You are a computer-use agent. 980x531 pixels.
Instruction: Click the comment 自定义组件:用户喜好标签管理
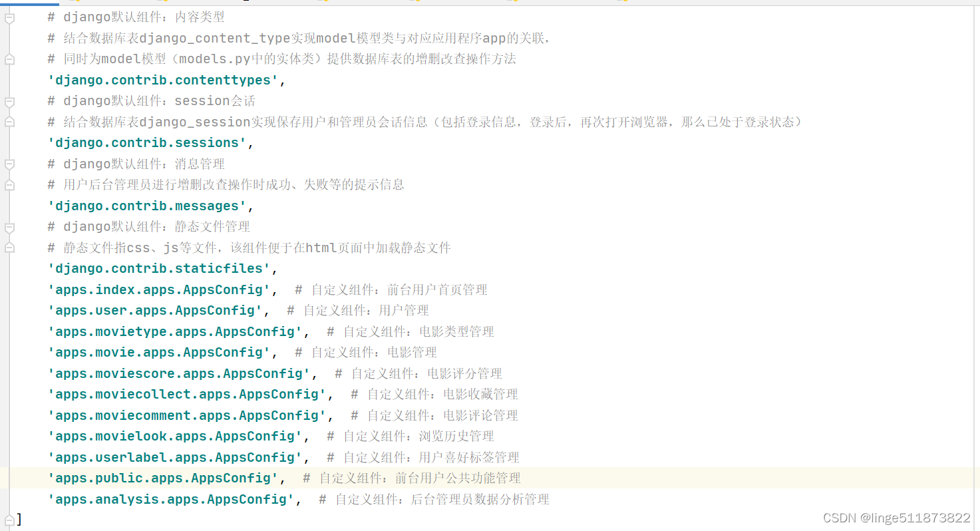(x=423, y=458)
